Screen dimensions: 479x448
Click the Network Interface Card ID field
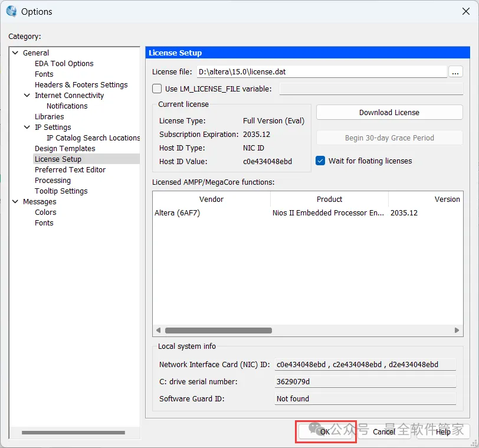tap(365, 365)
